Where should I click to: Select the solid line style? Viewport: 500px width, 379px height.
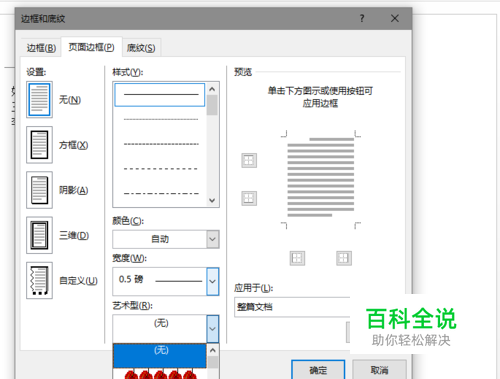160,95
